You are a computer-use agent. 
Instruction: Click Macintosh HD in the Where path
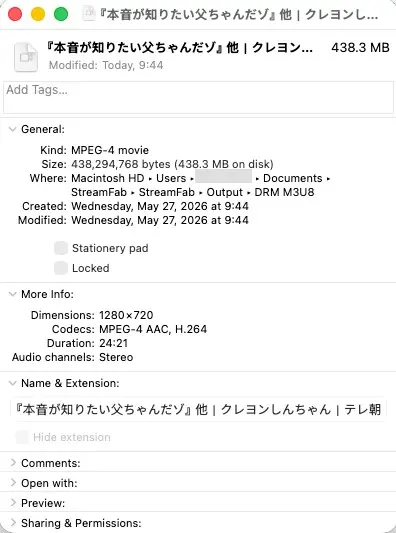[x=108, y=178]
